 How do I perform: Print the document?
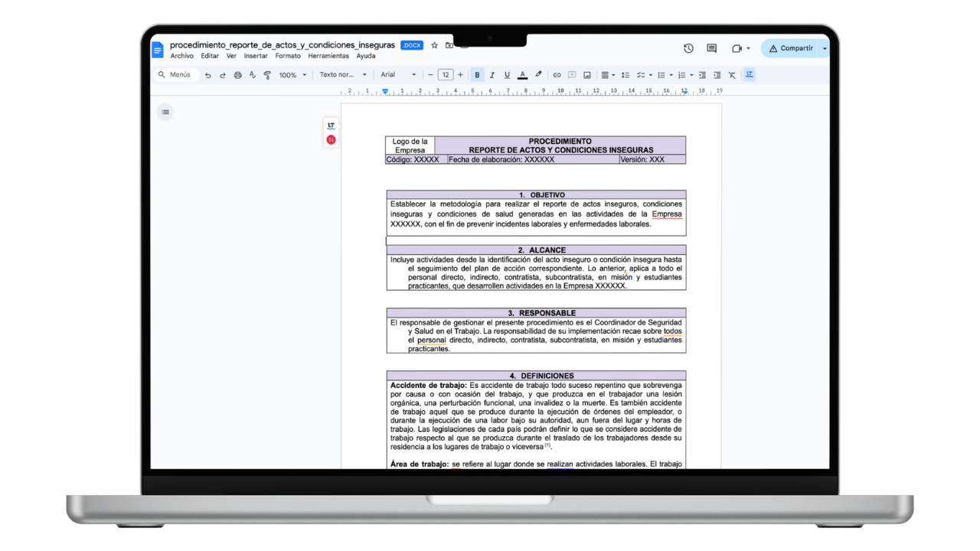coord(237,74)
